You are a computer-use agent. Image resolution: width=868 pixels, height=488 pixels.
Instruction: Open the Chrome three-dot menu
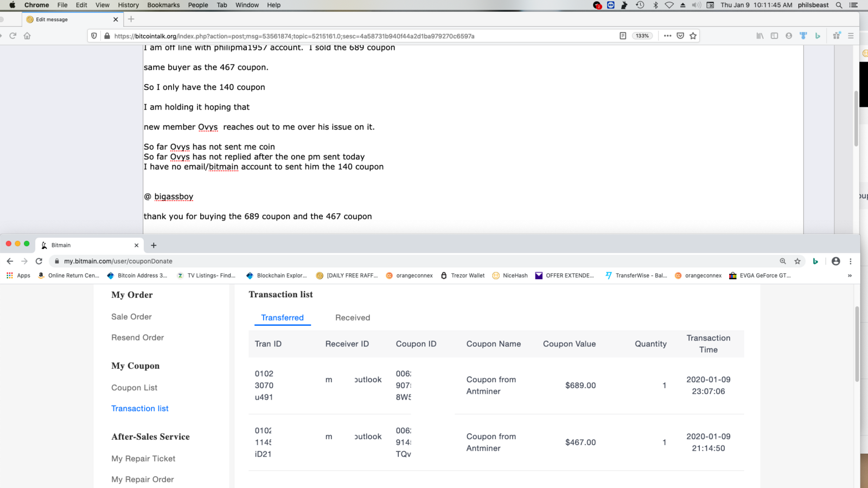(851, 261)
